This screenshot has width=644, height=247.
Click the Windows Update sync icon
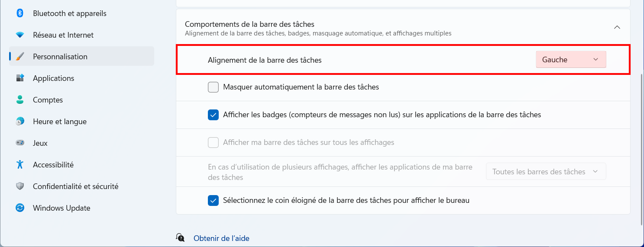tap(20, 208)
